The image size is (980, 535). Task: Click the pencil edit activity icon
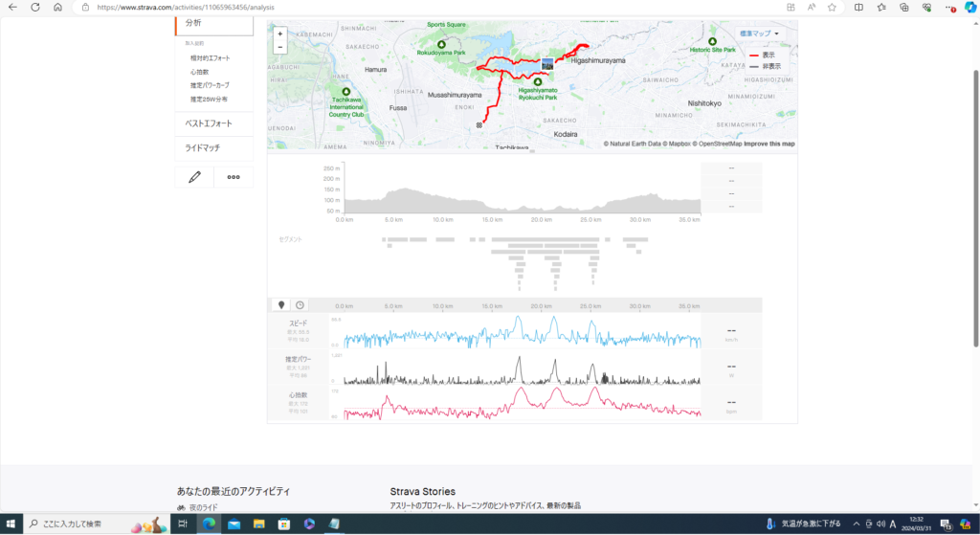coord(194,176)
